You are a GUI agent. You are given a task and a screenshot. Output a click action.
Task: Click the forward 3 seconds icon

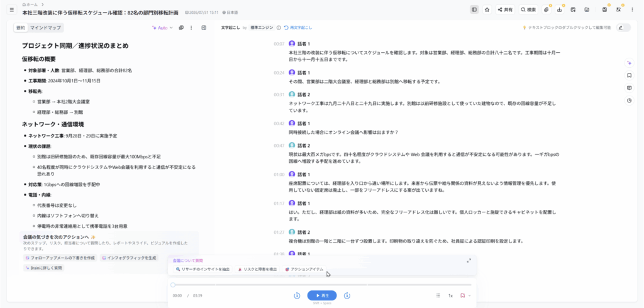[347, 295]
